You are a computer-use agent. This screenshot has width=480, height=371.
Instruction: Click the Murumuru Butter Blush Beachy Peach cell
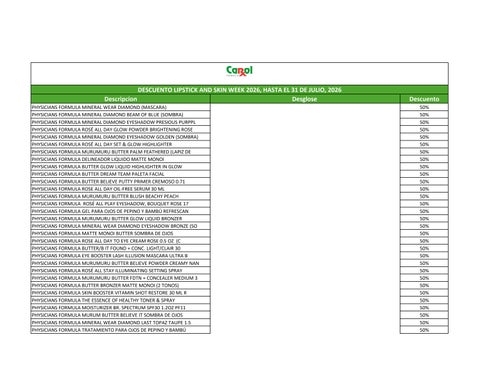click(121, 196)
